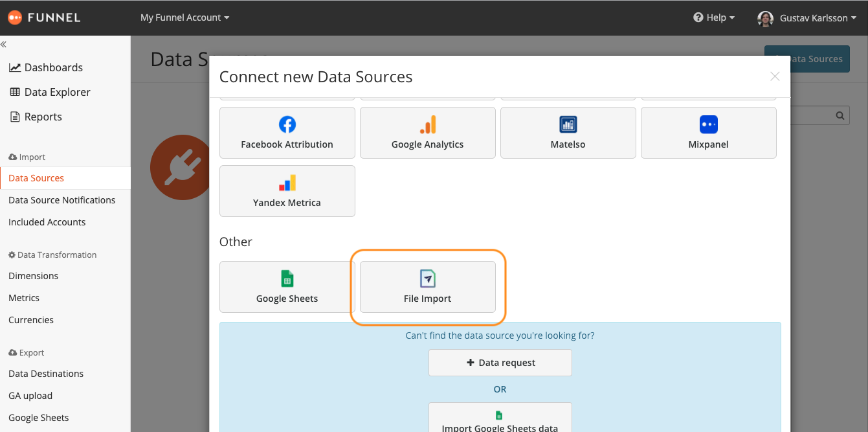The height and width of the screenshot is (432, 868).
Task: Click the Matelso logo icon
Action: 568,124
